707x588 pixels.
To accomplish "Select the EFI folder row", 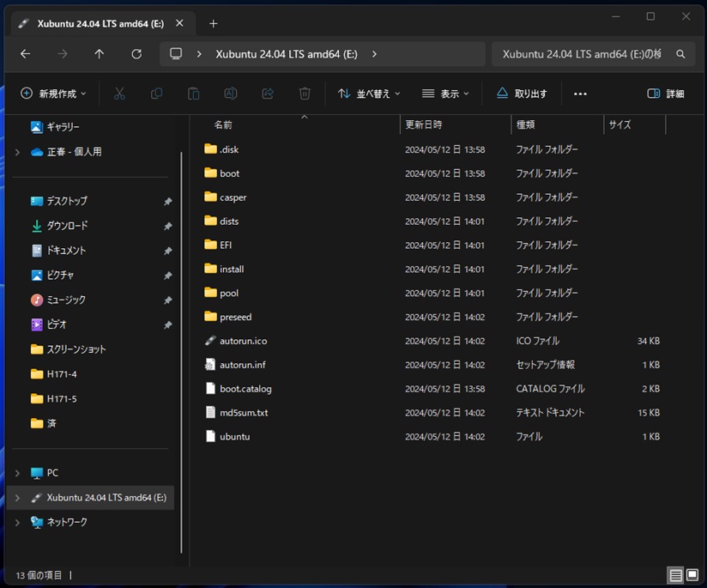I will coord(432,245).
